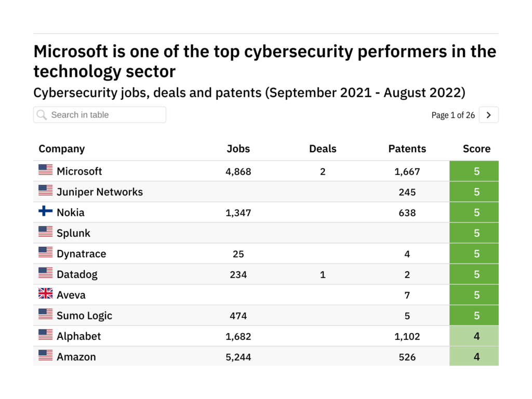The height and width of the screenshot is (399, 532).
Task: Click the search magnifier icon
Action: click(x=42, y=115)
